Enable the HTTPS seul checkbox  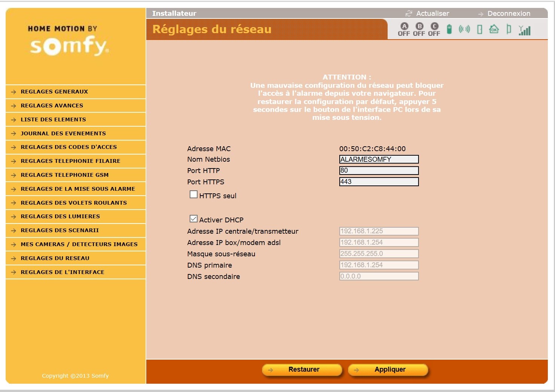pos(193,194)
